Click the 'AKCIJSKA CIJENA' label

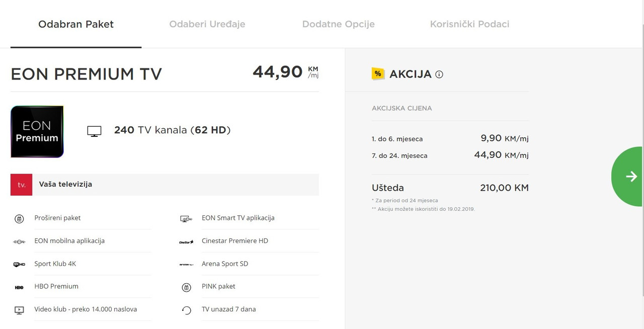point(401,108)
